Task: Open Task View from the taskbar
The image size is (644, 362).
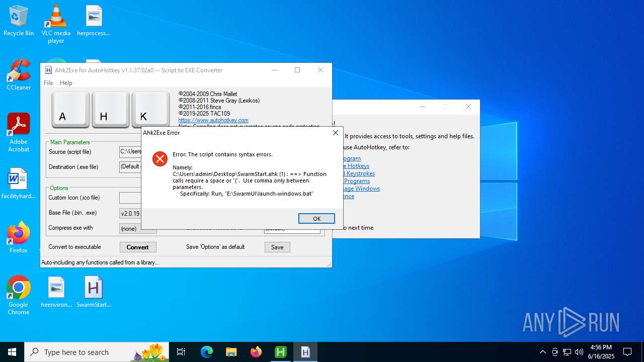Action: 181,352
